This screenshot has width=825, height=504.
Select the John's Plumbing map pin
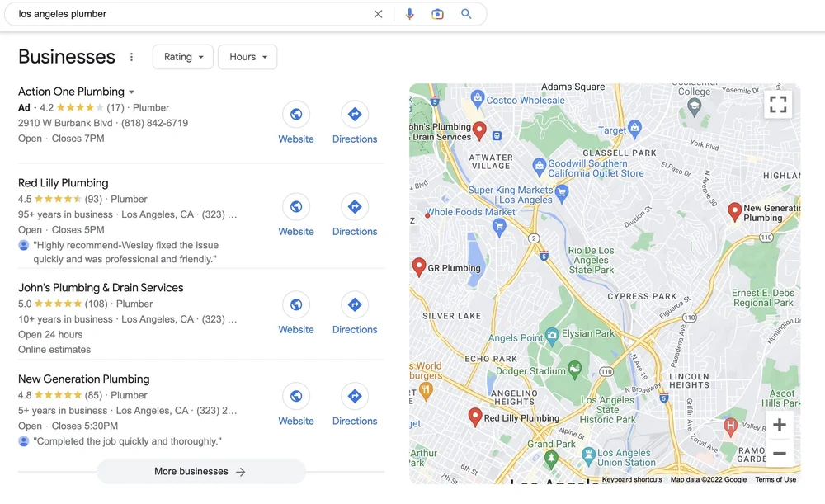[x=479, y=130]
